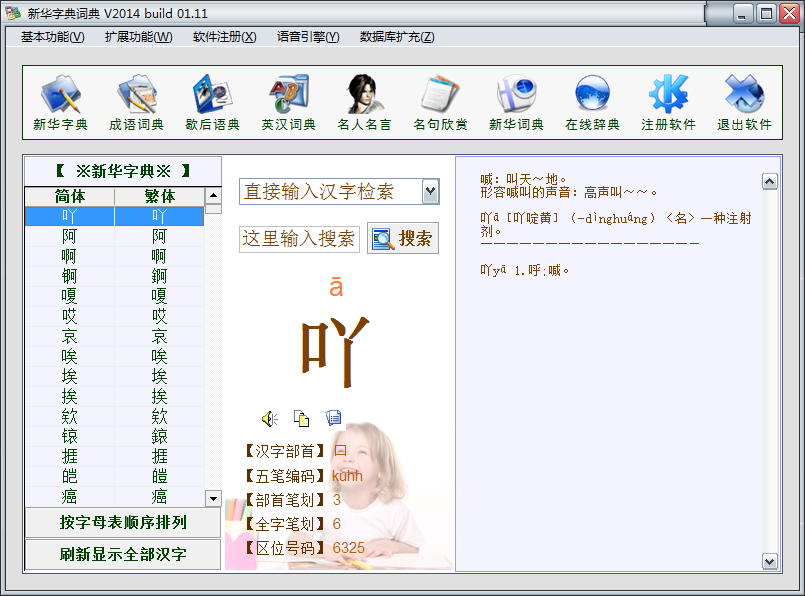Click 按字母表顺序排列 button

123,523
